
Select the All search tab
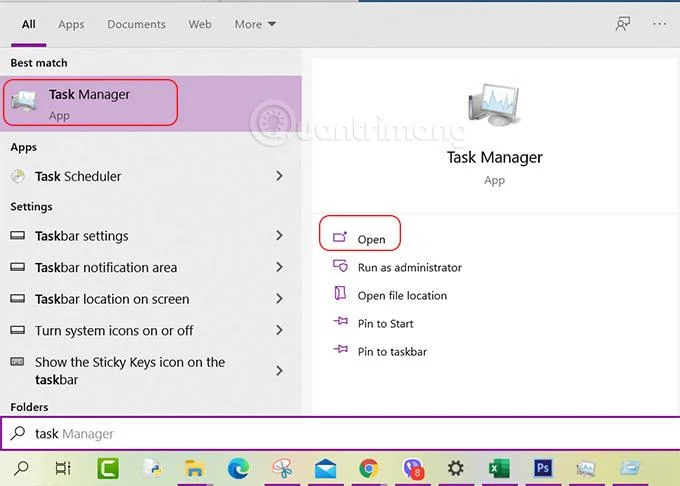click(x=29, y=24)
